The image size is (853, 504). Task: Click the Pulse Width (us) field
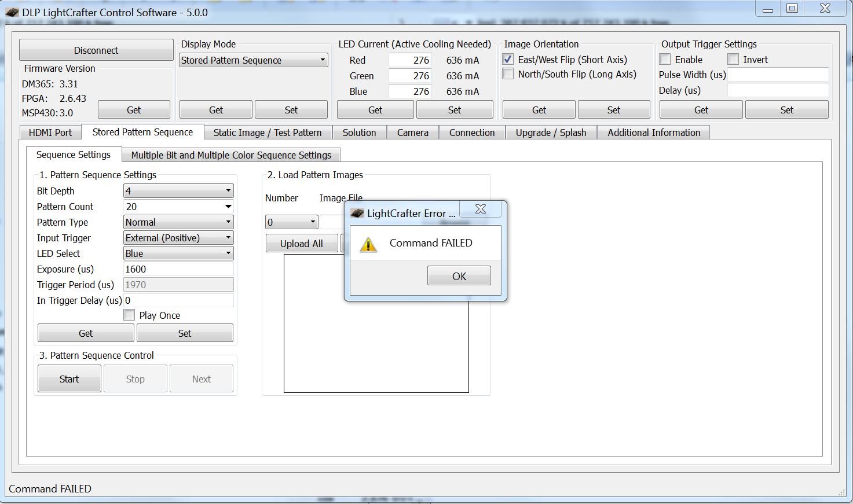pos(778,75)
